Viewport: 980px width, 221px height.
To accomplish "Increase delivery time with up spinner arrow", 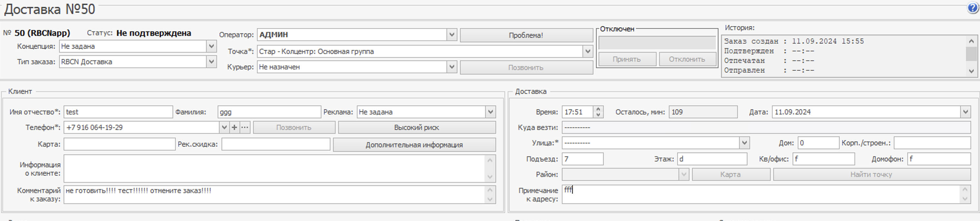I will 598,109.
